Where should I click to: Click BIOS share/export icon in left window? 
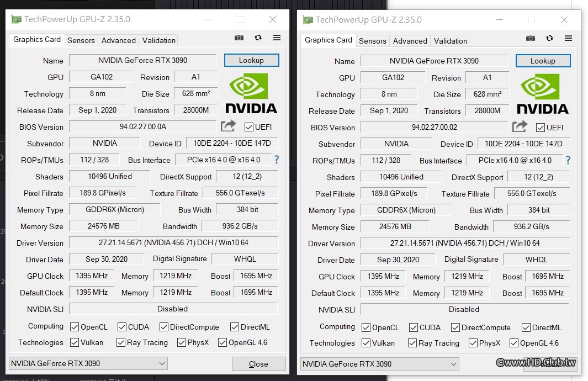click(x=228, y=126)
